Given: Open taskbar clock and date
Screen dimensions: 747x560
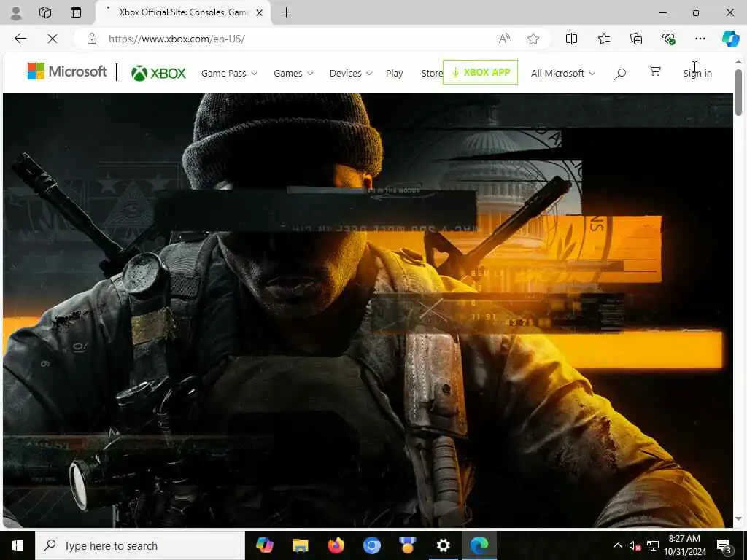Looking at the screenshot, I should (x=684, y=545).
